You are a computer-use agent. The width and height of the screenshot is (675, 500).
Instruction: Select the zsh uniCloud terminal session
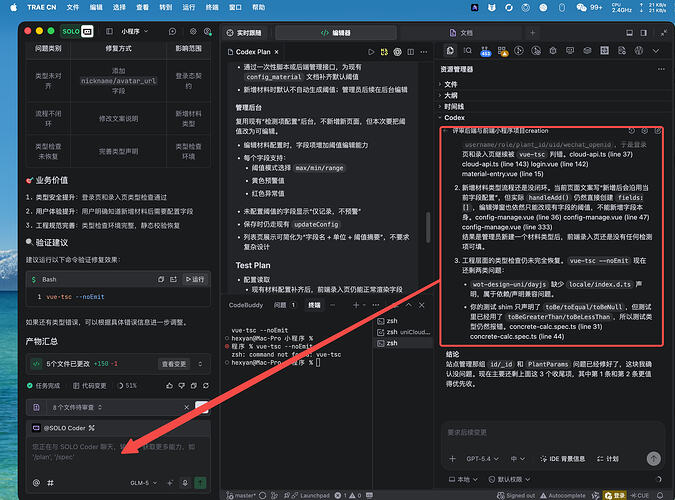(x=404, y=332)
